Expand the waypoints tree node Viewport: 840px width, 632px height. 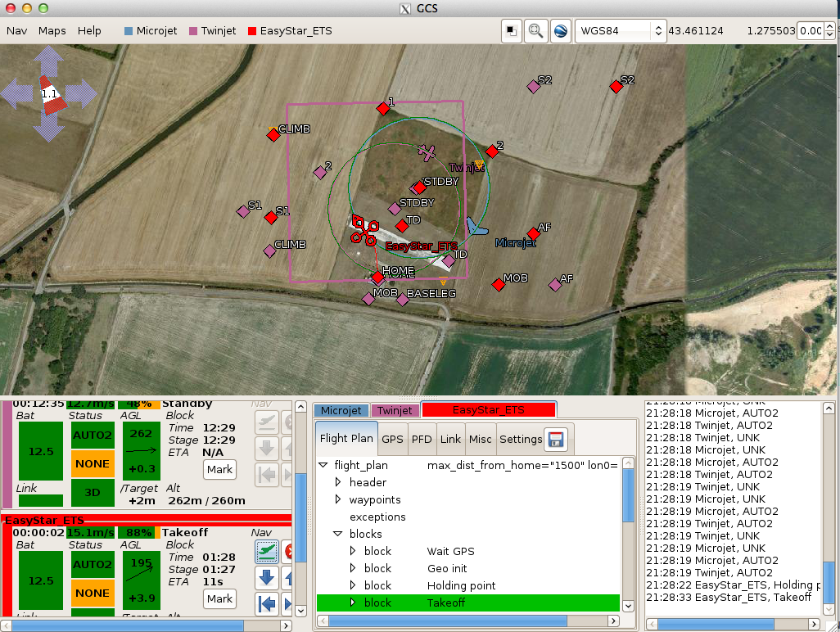(338, 499)
